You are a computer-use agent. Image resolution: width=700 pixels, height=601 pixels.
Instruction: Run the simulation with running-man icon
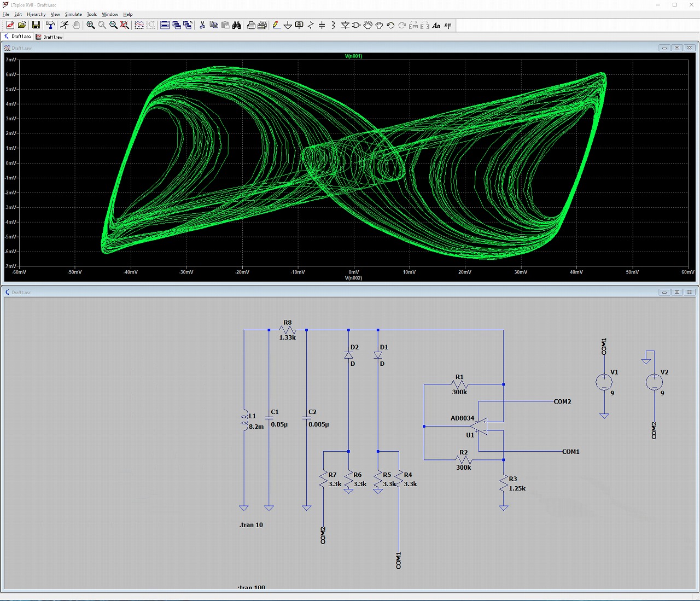coord(65,25)
